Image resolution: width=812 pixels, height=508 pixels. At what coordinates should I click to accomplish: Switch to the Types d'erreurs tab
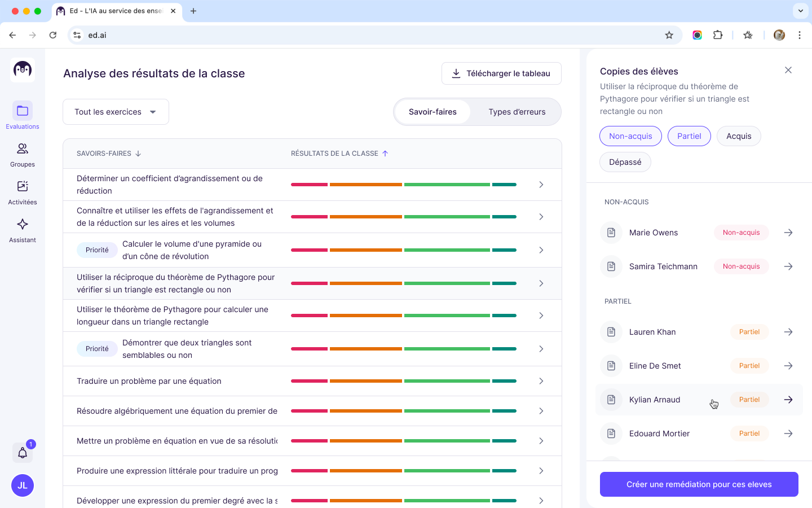pos(517,112)
